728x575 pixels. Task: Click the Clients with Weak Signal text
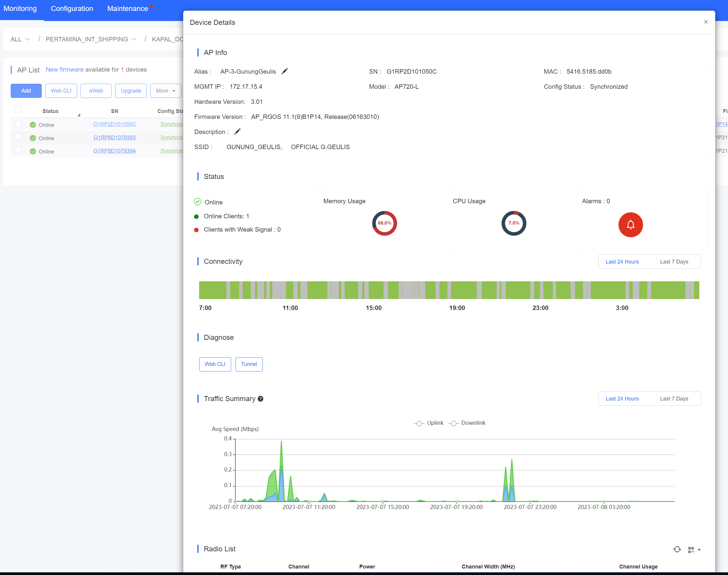point(242,230)
